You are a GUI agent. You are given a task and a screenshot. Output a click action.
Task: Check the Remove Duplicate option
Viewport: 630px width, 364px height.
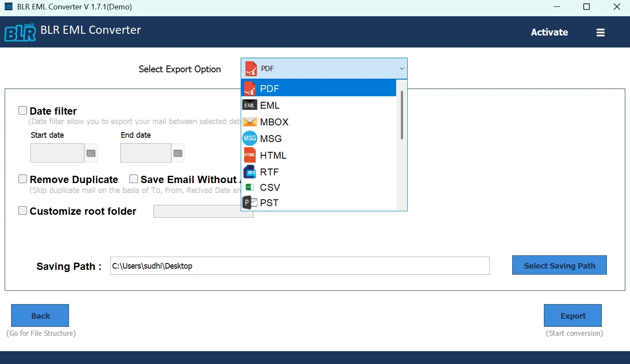[x=23, y=178]
